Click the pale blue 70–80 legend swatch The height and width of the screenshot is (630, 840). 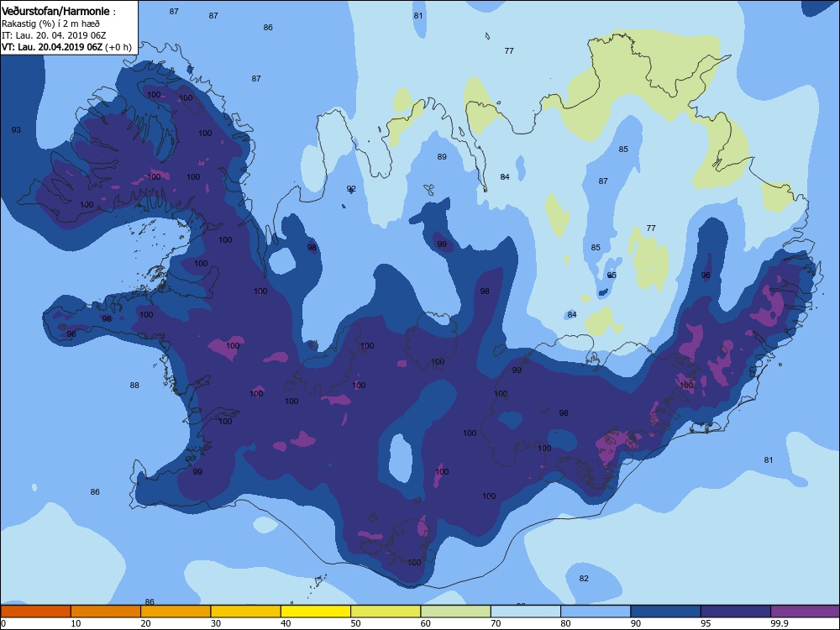click(x=526, y=612)
